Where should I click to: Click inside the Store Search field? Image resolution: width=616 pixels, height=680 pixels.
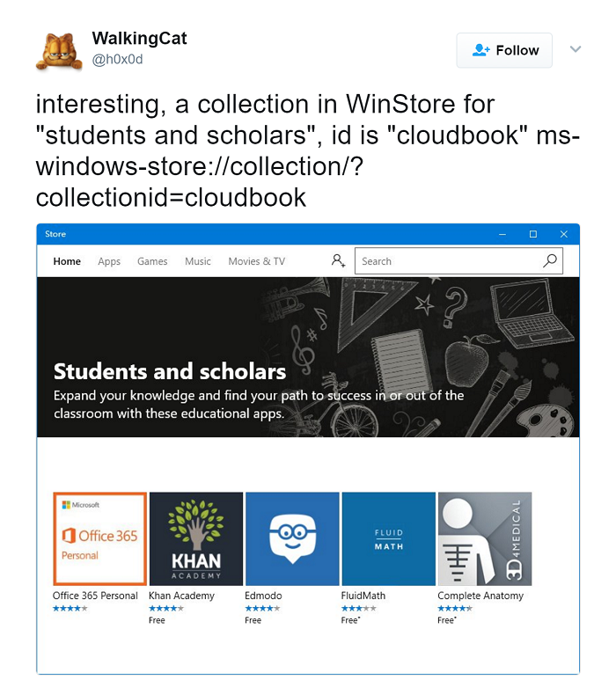[x=449, y=261]
